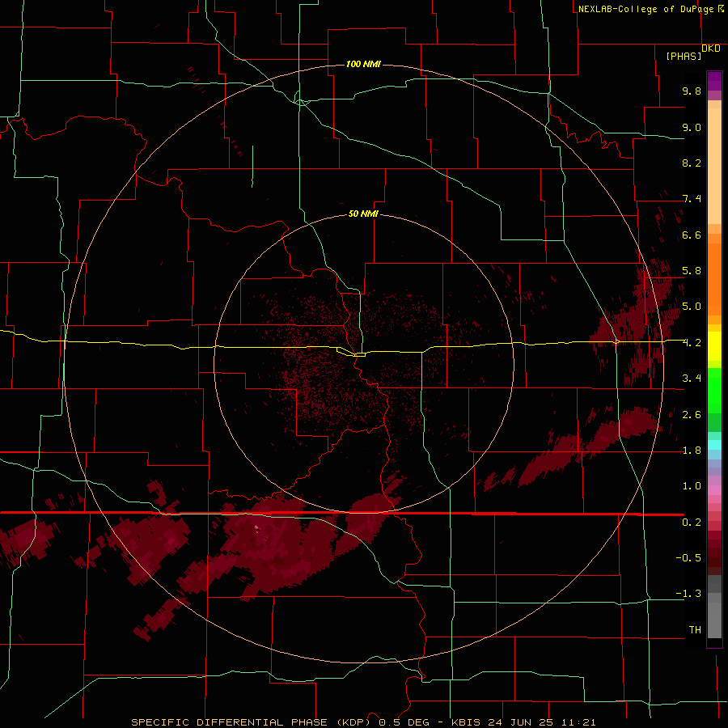The width and height of the screenshot is (728, 728).
Task: Click the 3.4 value on color scale
Action: [x=692, y=379]
